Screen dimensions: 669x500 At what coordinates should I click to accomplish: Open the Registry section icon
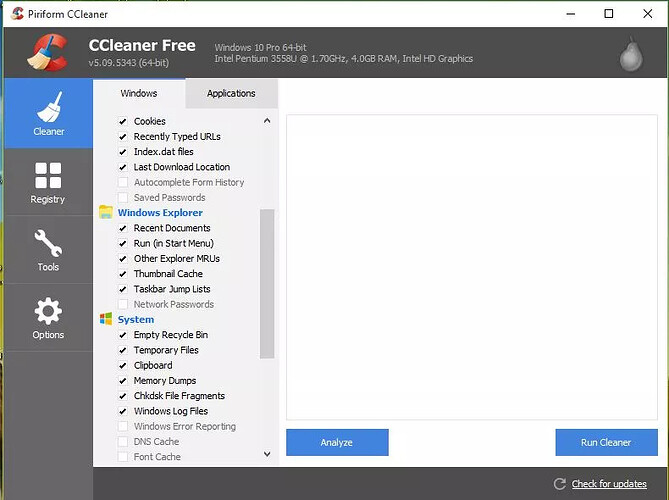pyautogui.click(x=48, y=176)
